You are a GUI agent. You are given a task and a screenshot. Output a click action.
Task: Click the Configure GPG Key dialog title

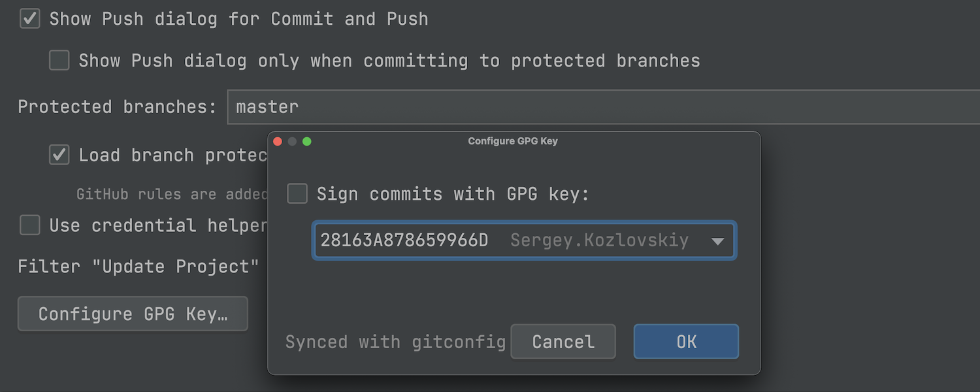[513, 141]
